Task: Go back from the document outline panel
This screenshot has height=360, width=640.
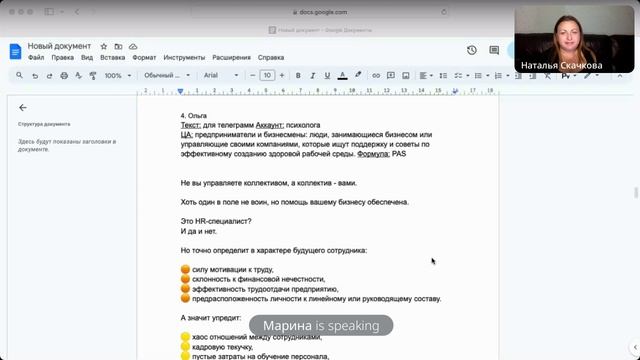Action: pyautogui.click(x=23, y=108)
